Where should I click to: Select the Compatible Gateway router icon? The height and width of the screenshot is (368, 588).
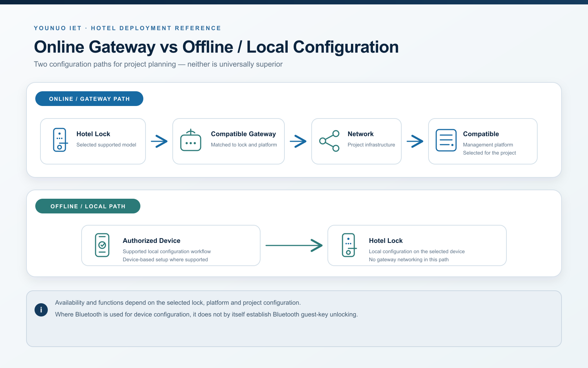click(x=191, y=140)
